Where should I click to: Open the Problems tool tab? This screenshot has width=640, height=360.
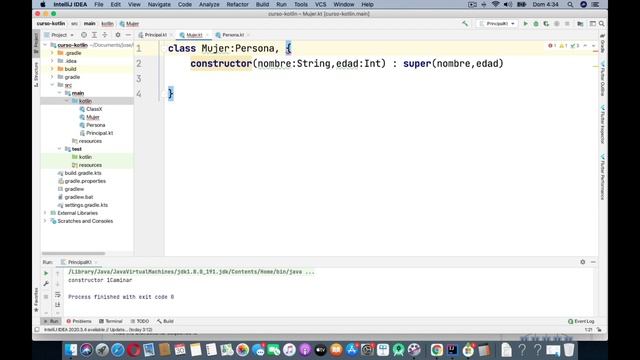(79, 321)
